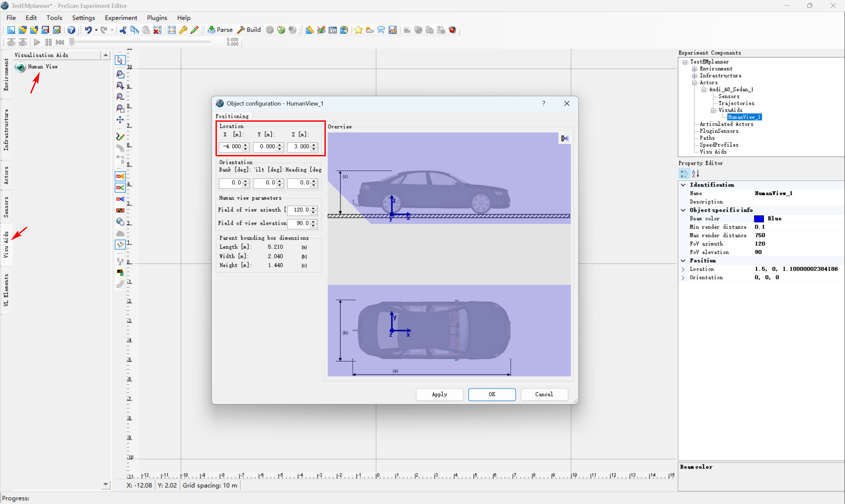
Task: Click the scissors Cut icon
Action: coord(123,30)
